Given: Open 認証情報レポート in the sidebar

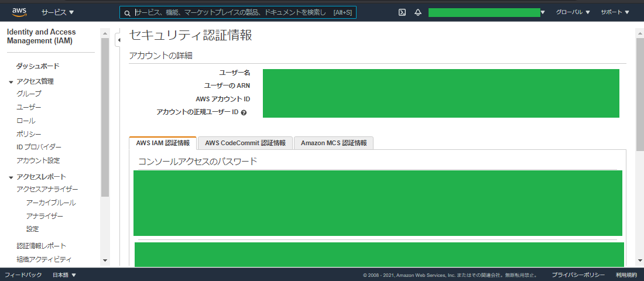Looking at the screenshot, I should pyautogui.click(x=42, y=246).
